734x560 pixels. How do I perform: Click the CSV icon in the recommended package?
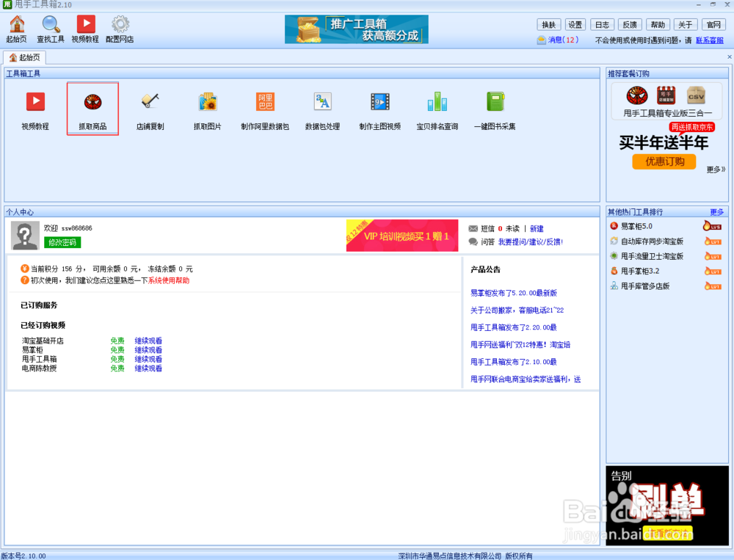tap(696, 95)
